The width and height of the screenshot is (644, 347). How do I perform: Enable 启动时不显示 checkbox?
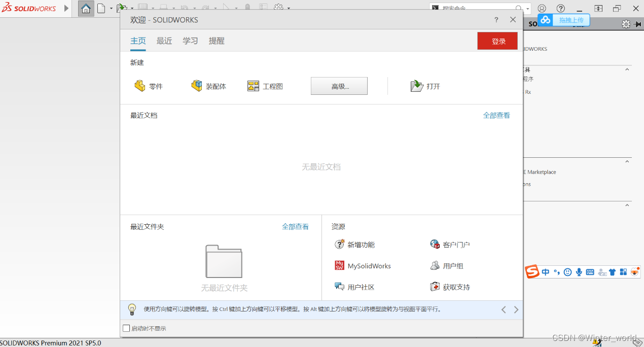click(126, 328)
